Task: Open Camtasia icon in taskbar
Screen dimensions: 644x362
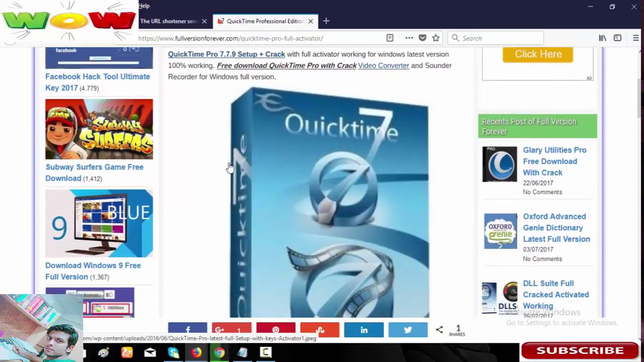Action: [x=266, y=353]
